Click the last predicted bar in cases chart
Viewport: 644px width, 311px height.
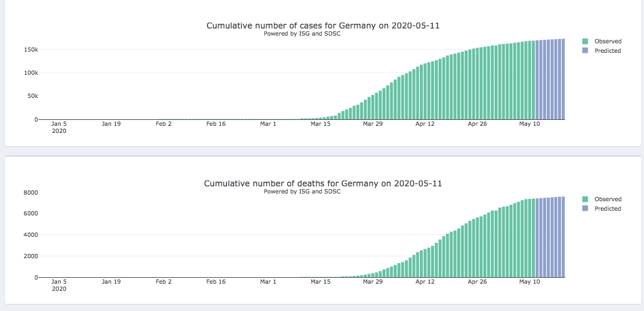click(x=563, y=80)
